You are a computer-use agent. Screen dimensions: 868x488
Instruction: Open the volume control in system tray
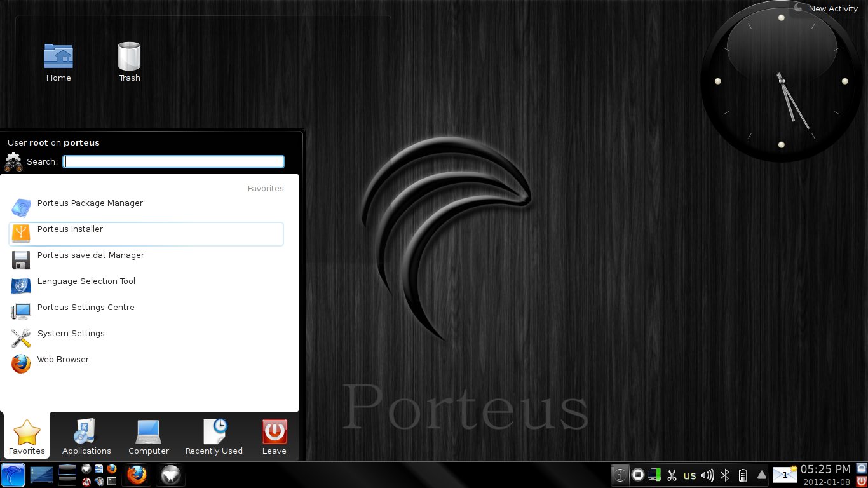pos(707,475)
